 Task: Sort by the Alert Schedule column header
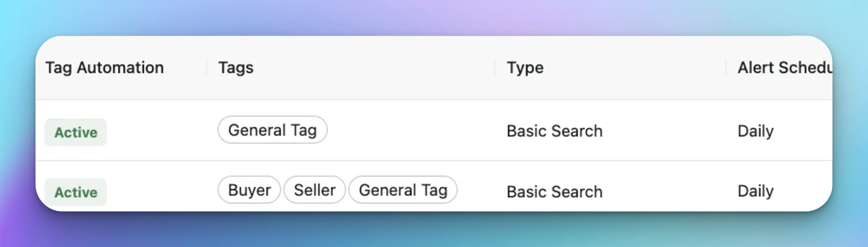pos(784,68)
